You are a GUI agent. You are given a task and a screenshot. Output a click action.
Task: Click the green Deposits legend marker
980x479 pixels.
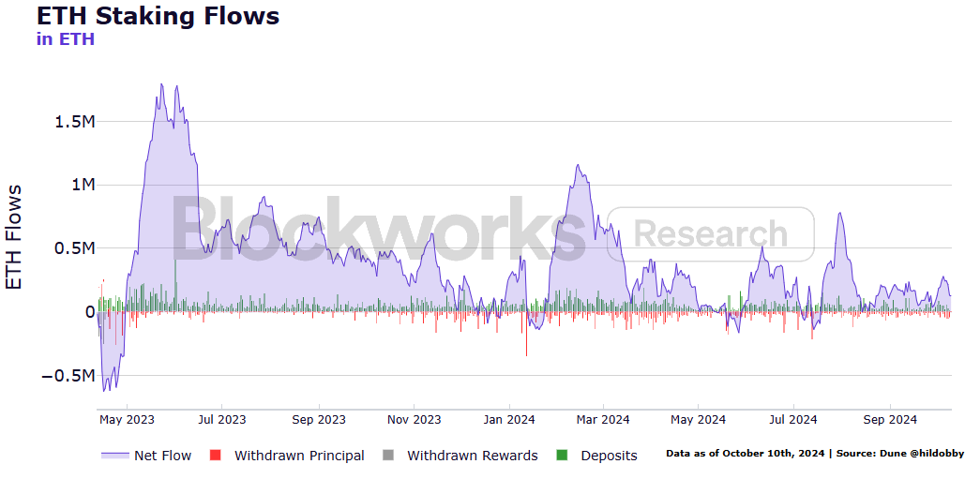[562, 456]
